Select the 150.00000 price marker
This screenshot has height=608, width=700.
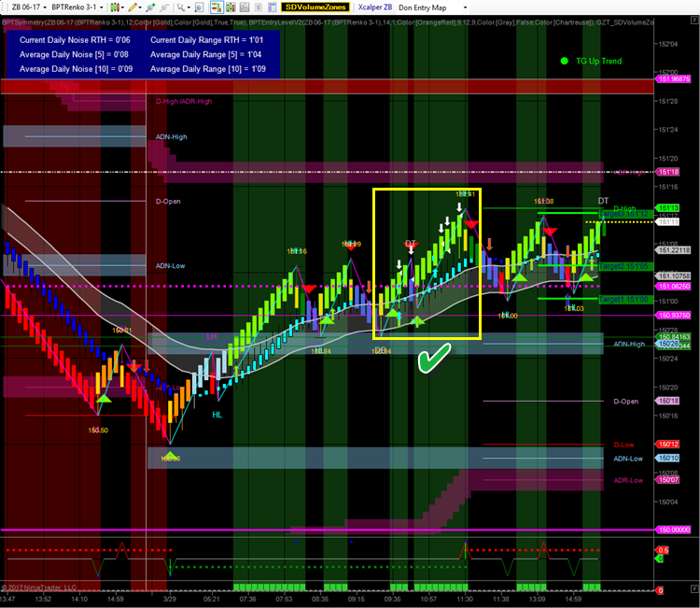(x=674, y=530)
